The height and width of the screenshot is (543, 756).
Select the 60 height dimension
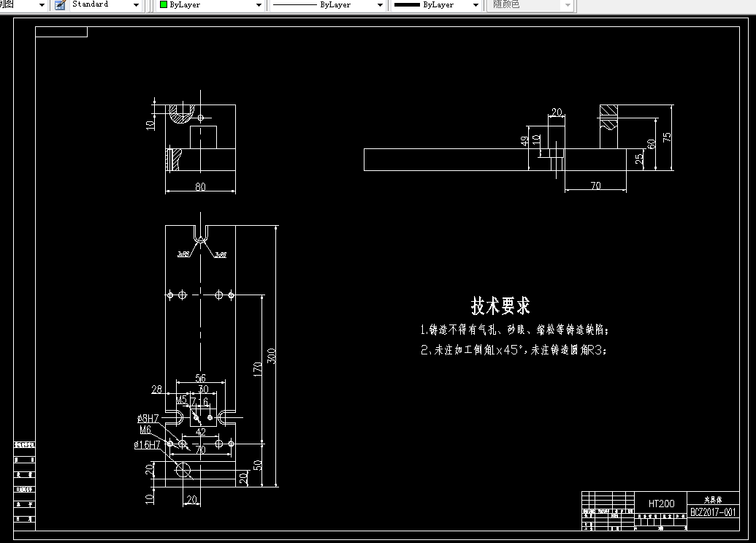[x=652, y=144]
